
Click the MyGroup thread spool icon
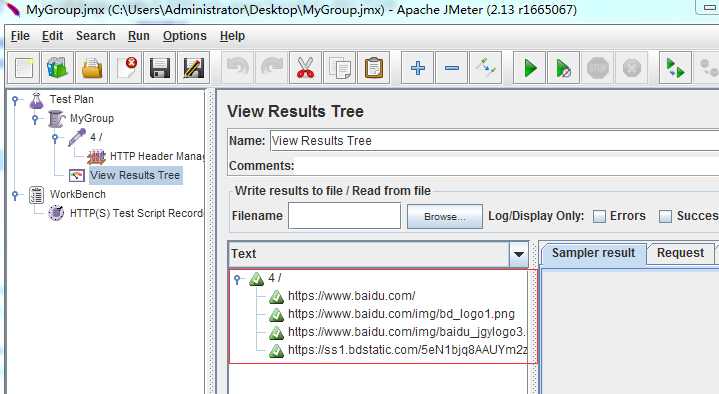tap(56, 119)
